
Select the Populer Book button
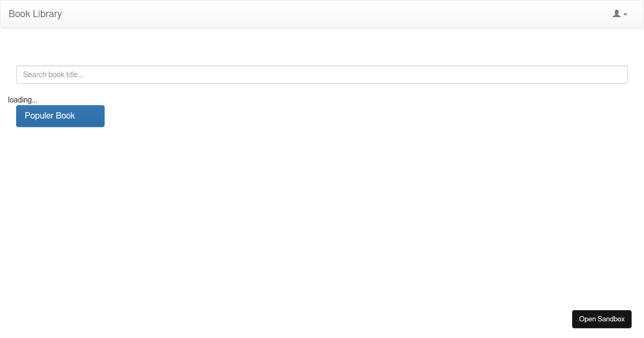pos(60,116)
